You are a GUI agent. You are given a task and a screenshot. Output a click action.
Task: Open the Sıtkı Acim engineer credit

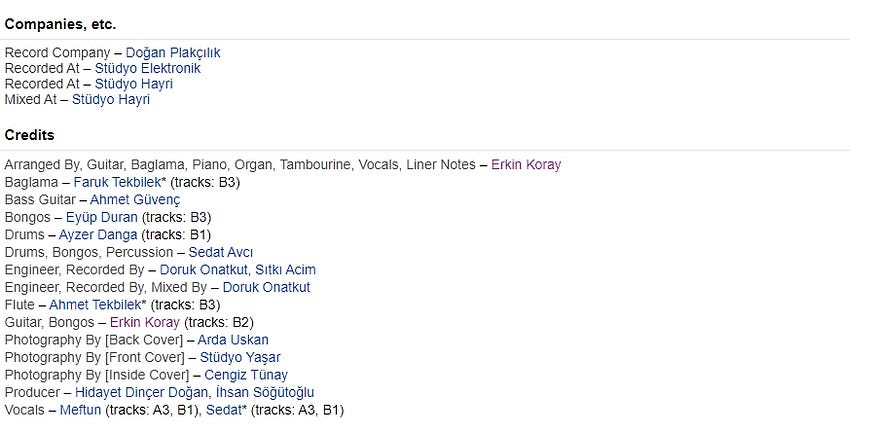point(285,270)
